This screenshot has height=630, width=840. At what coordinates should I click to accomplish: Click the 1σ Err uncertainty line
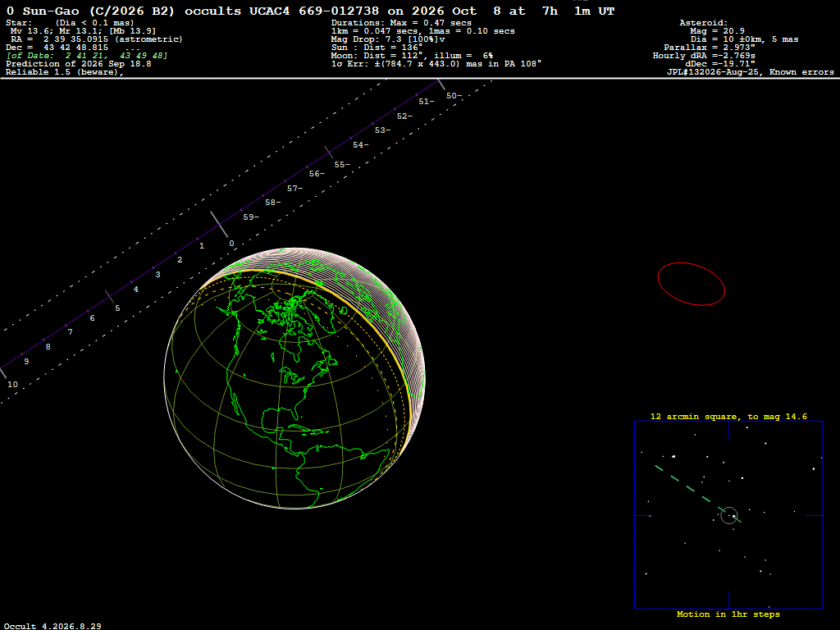(x=436, y=64)
